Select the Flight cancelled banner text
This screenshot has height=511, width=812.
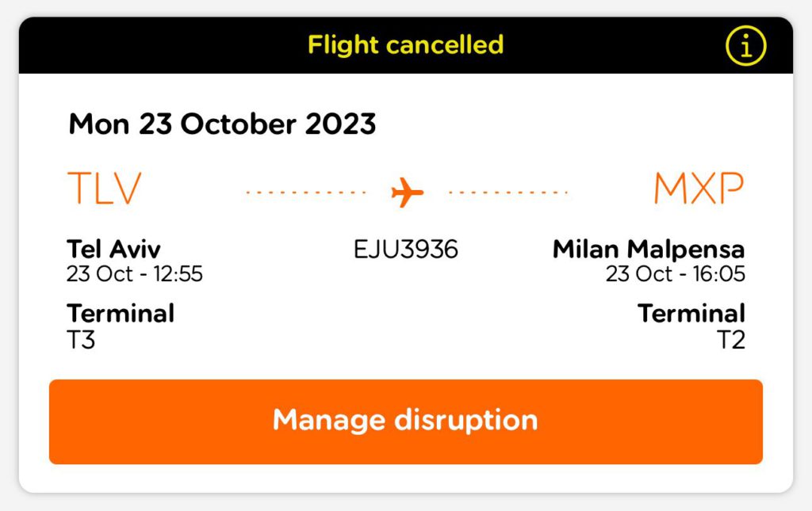coord(405,44)
